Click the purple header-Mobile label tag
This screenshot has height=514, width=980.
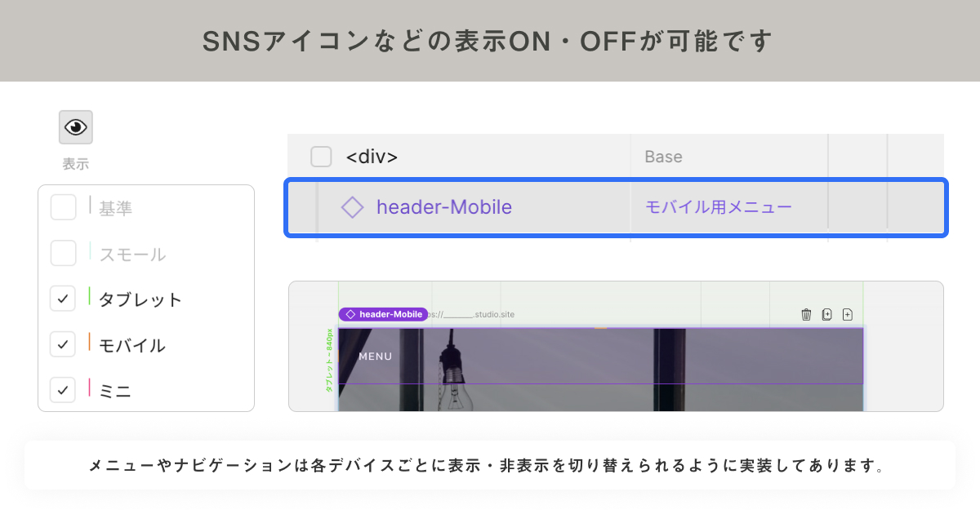click(x=383, y=314)
